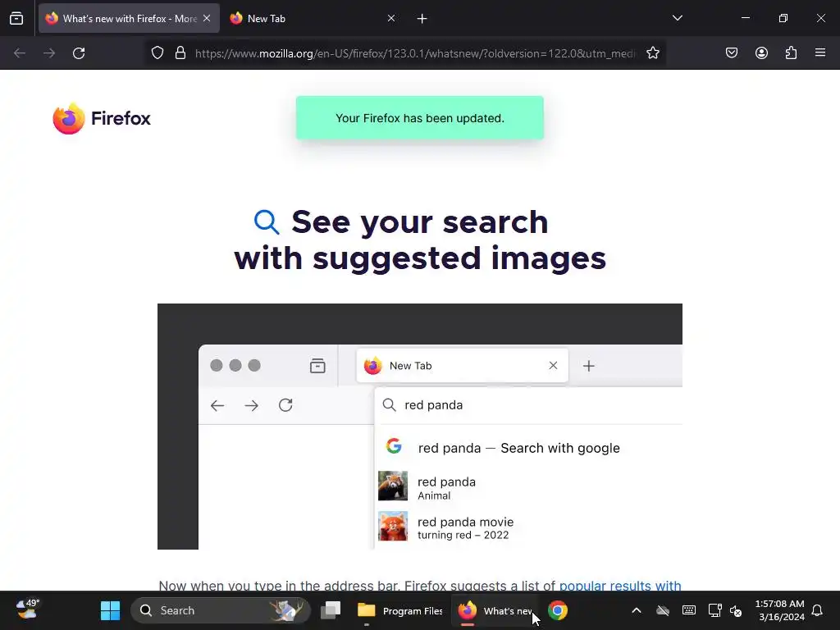Open touch keyboard tray icon
This screenshot has width=840, height=630.
[x=689, y=610]
